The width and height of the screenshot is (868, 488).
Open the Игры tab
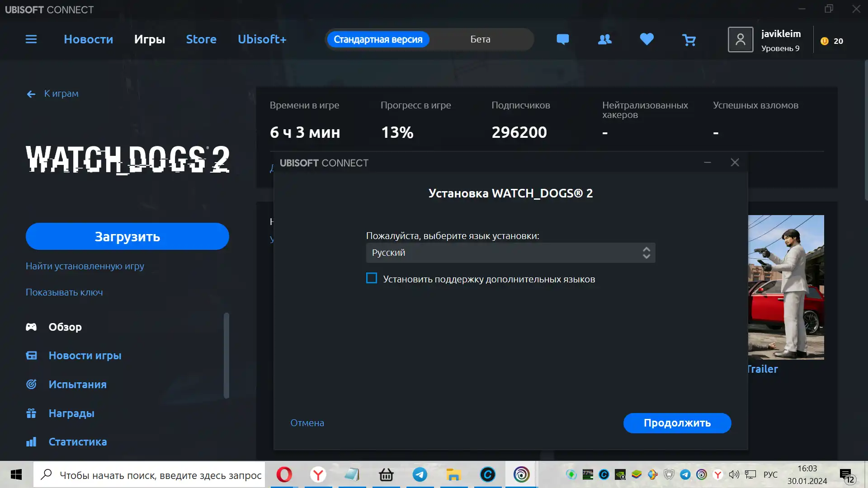tap(150, 39)
